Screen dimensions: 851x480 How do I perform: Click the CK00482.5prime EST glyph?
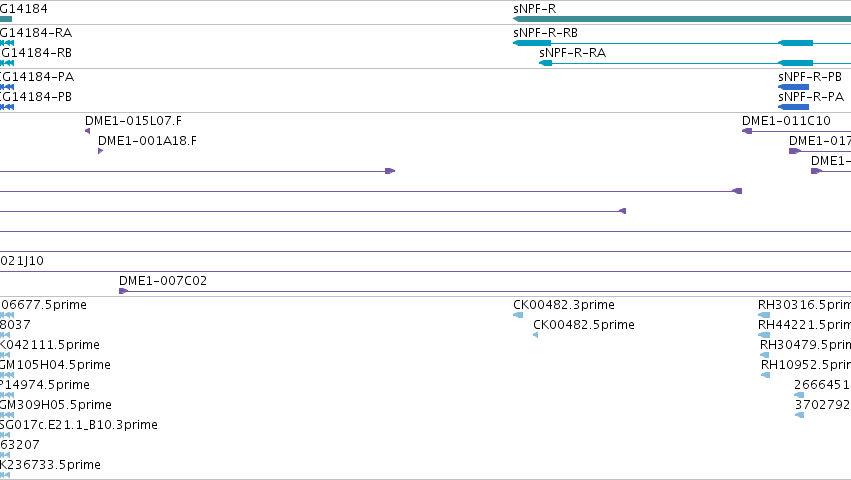pyautogui.click(x=536, y=335)
